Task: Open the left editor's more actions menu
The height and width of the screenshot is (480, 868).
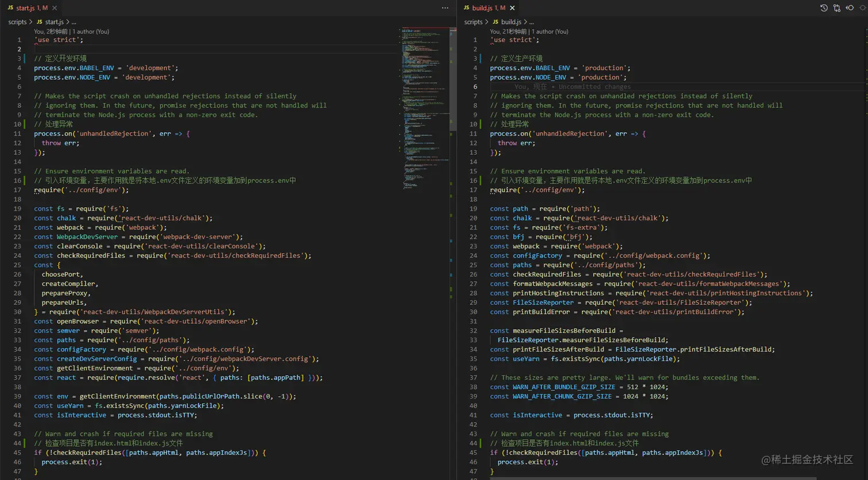Action: (x=445, y=8)
